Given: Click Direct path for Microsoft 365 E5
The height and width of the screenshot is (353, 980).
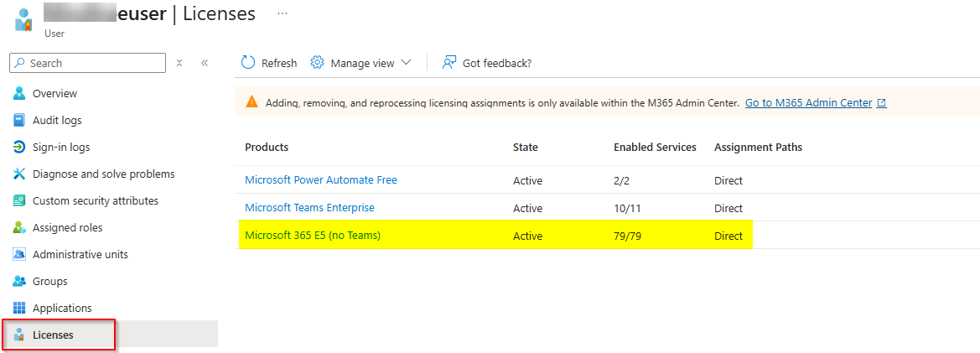Looking at the screenshot, I should coord(729,236).
